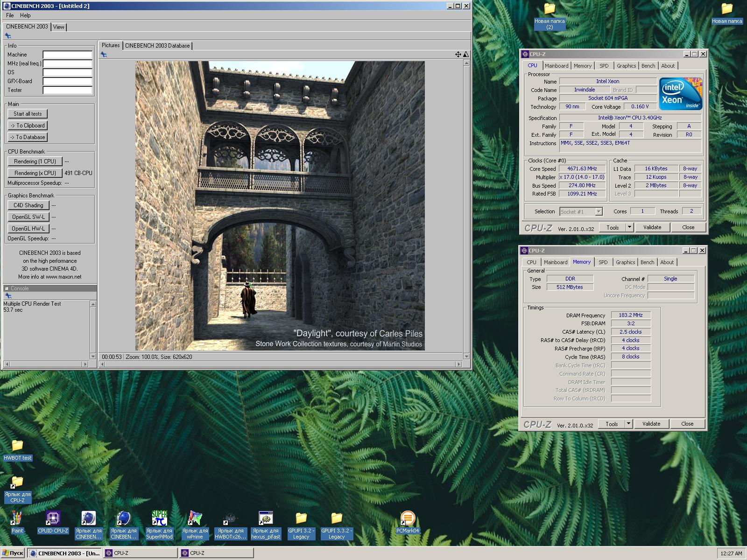Select the Pictures tab
747x560 pixels.
tap(111, 45)
